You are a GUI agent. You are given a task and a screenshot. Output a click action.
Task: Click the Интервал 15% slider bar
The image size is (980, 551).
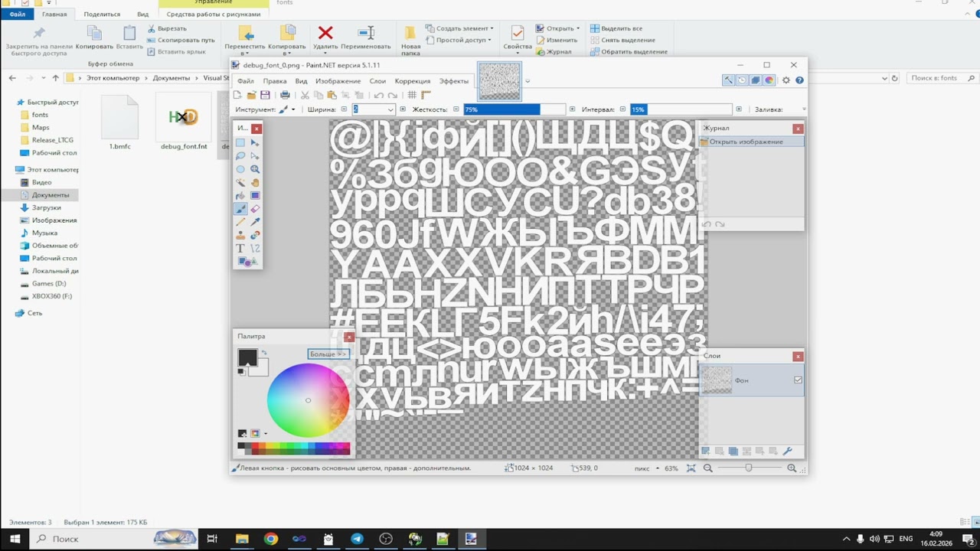[x=681, y=109]
